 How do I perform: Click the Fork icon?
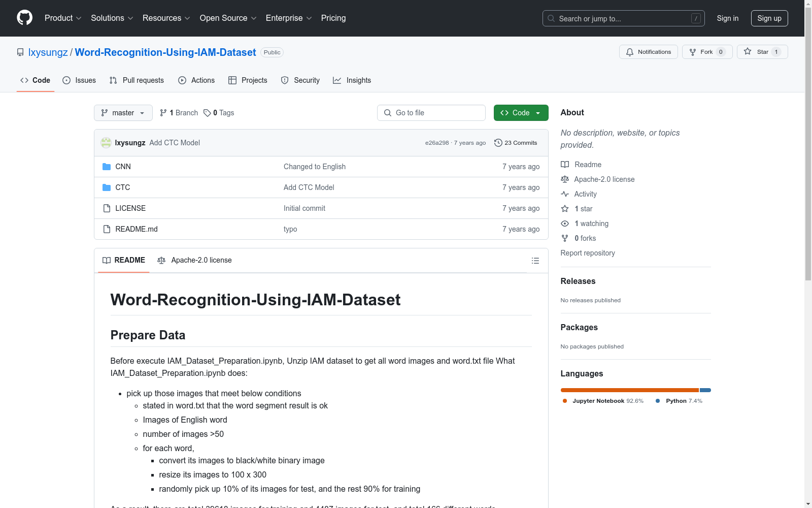coord(693,52)
